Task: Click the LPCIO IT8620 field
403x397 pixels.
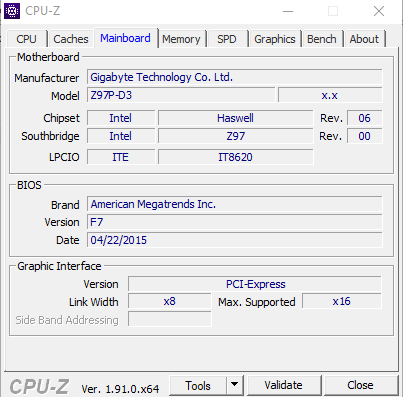Action: click(236, 157)
